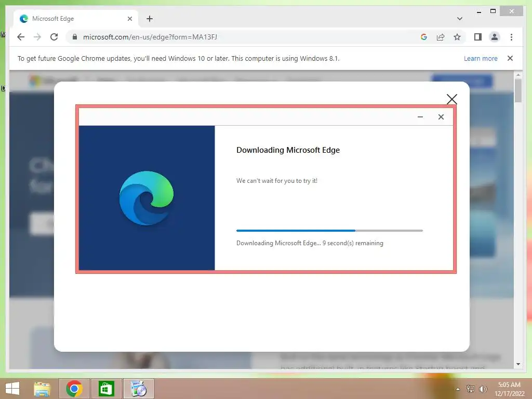Click the 'We can't wait' message text
Screen dimensions: 532x399
(x=277, y=180)
